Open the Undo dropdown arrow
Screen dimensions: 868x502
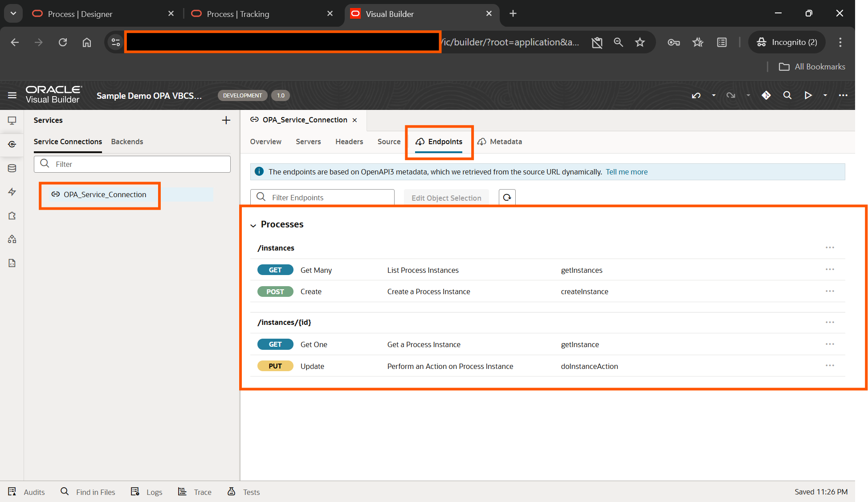[x=713, y=95]
